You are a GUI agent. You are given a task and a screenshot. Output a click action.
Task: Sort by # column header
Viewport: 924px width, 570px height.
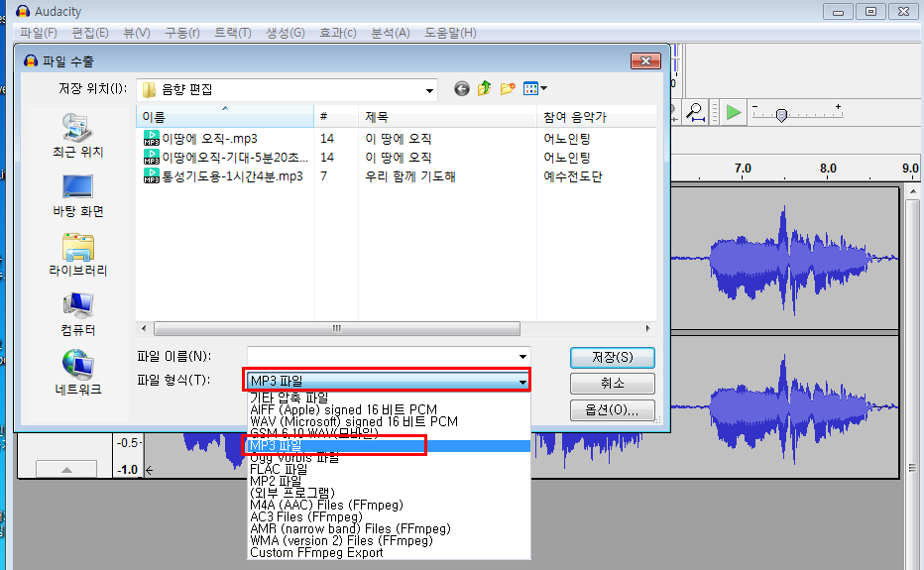[x=336, y=117]
